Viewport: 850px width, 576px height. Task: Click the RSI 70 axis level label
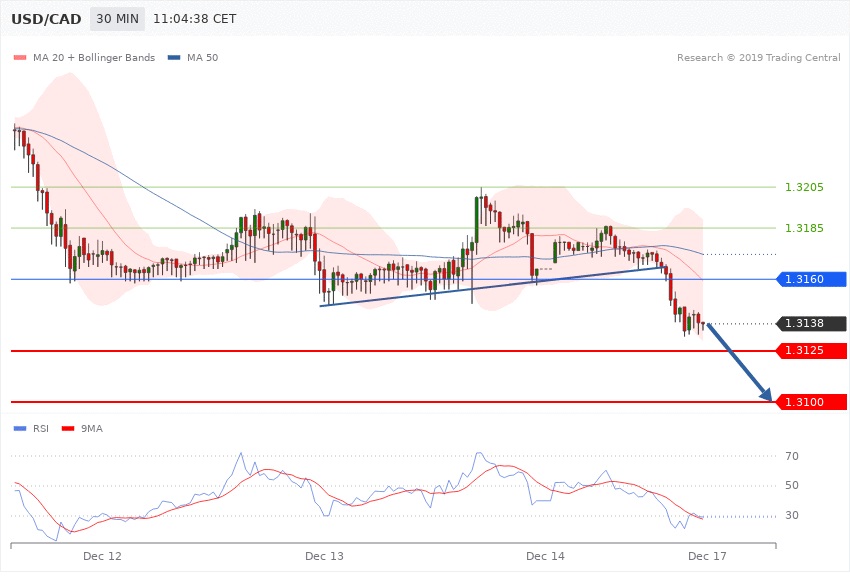point(792,456)
